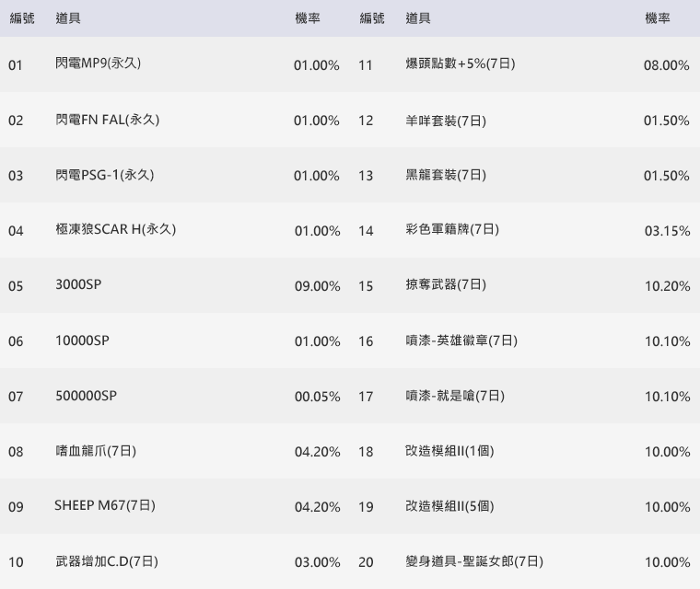Click the 10.20% probability value
Screen dimensions: 700x589
click(667, 286)
